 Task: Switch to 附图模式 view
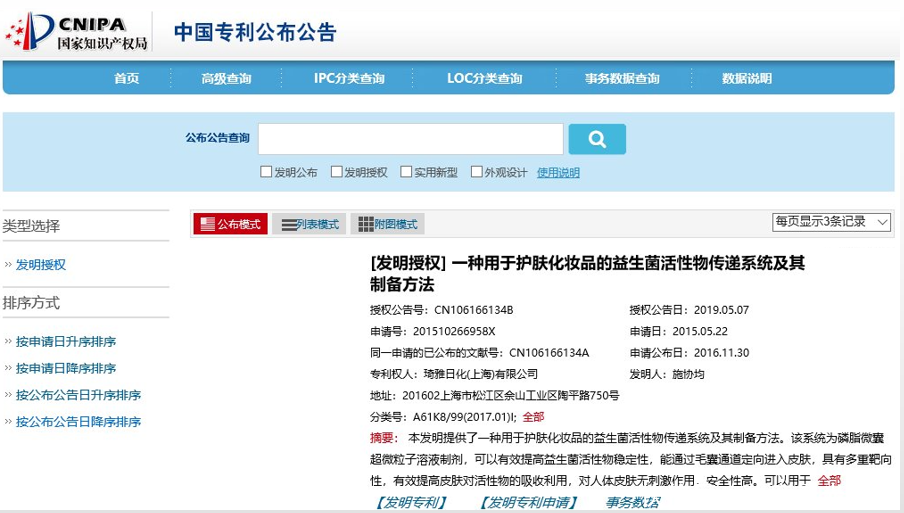point(387,224)
